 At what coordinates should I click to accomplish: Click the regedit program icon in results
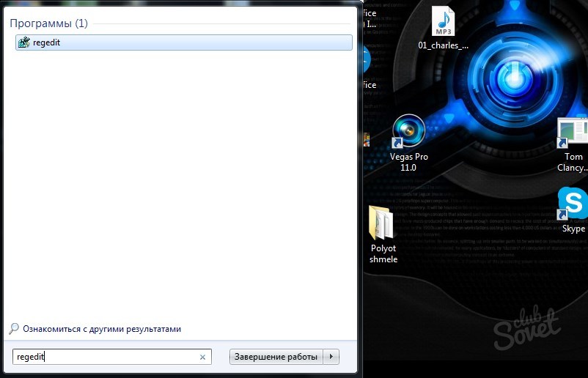24,42
